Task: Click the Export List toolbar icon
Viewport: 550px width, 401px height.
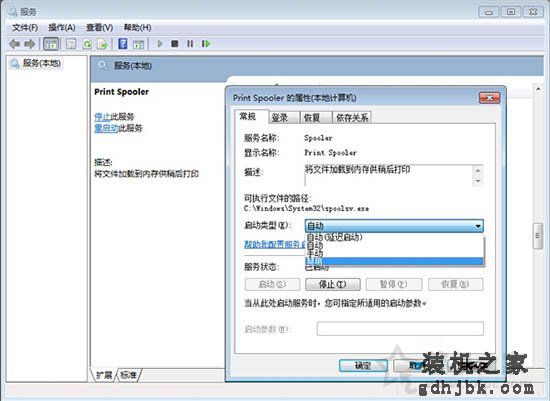Action: tap(102, 44)
